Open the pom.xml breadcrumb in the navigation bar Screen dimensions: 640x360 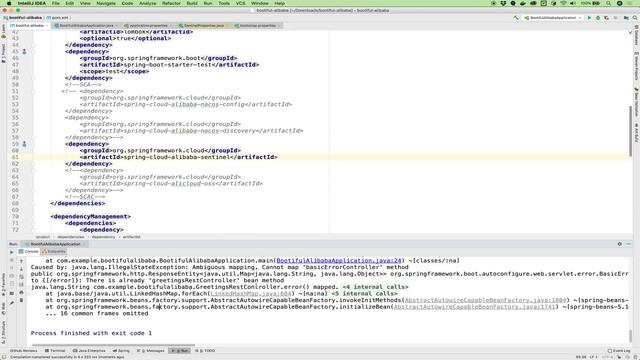[58, 18]
